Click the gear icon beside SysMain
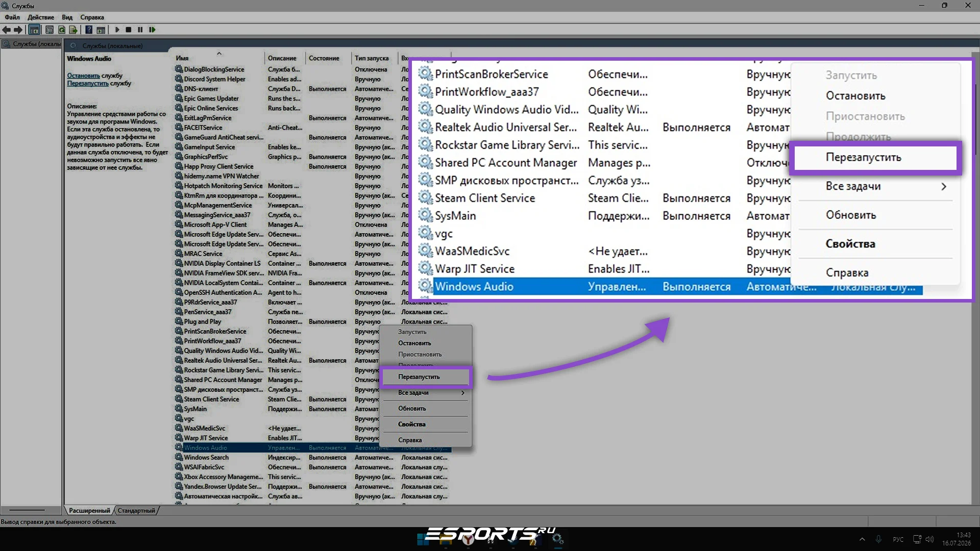This screenshot has width=980, height=551. (x=179, y=409)
